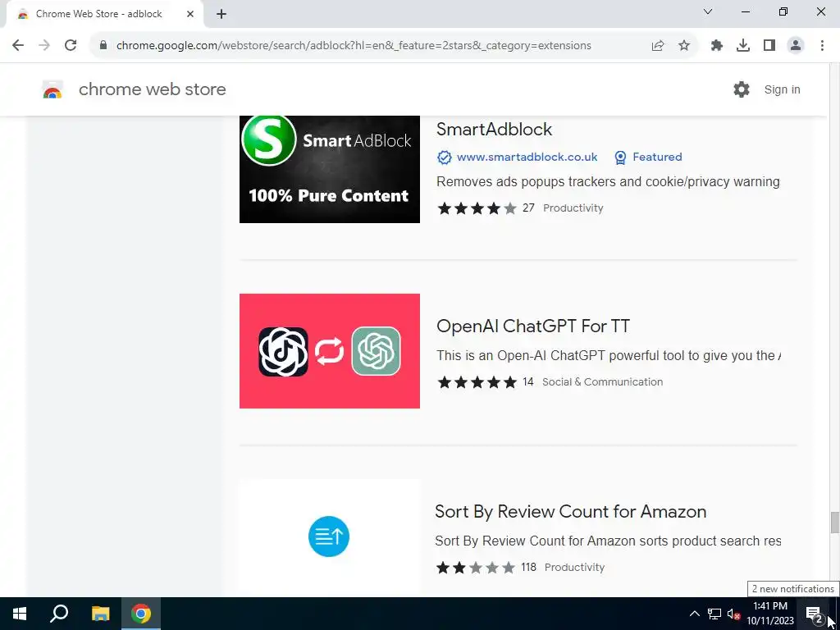
Task: Open the tab search chevron
Action: (708, 11)
